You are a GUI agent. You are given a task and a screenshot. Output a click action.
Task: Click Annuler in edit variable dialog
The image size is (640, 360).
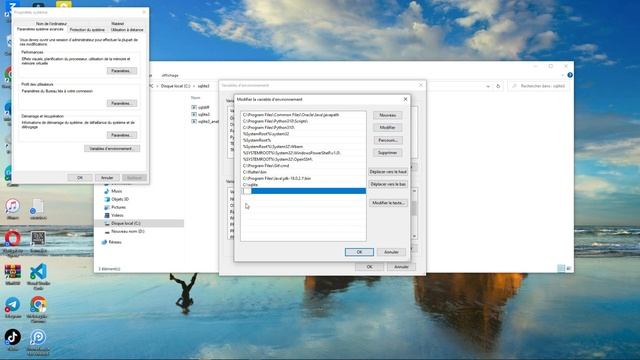[x=391, y=252]
